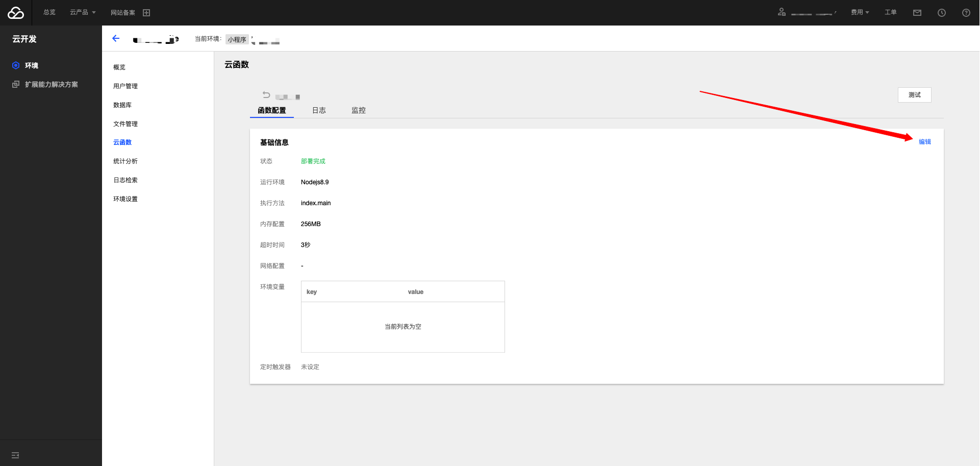This screenshot has width=980, height=466.
Task: Click the clock history icon
Action: point(942,13)
